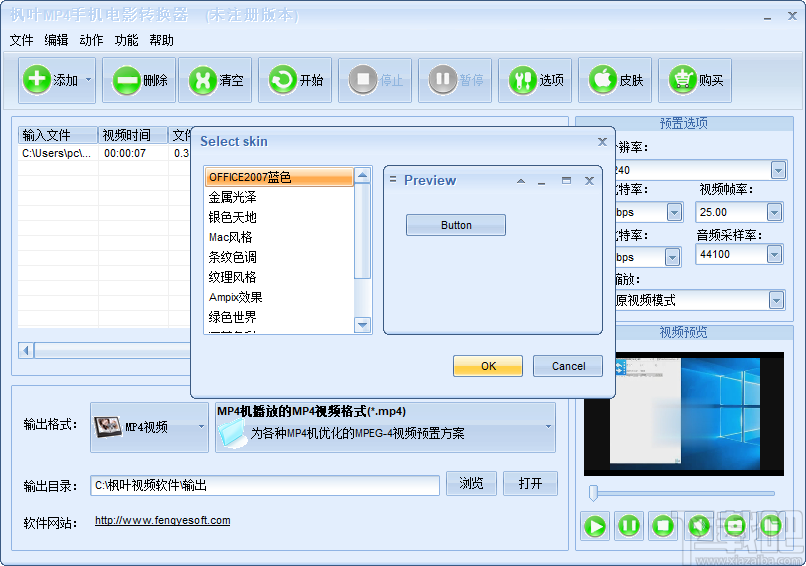Cancel the Select skin dialog
806x566 pixels.
(x=568, y=366)
